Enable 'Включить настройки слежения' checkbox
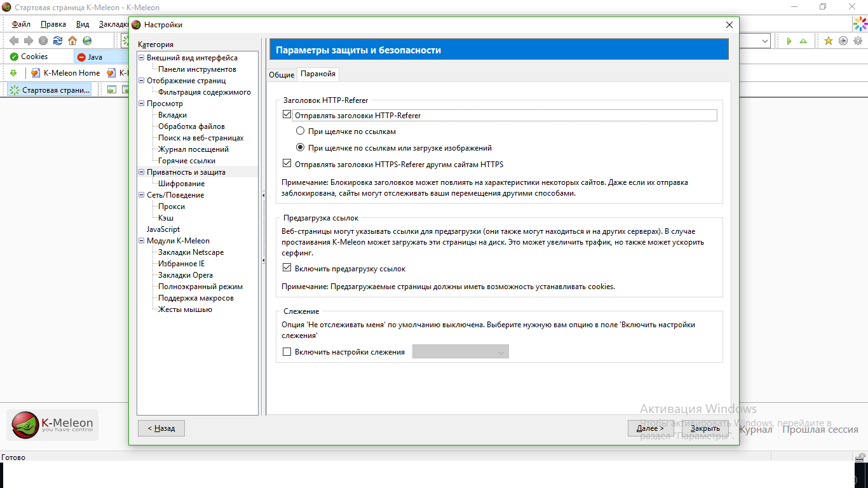 point(287,352)
